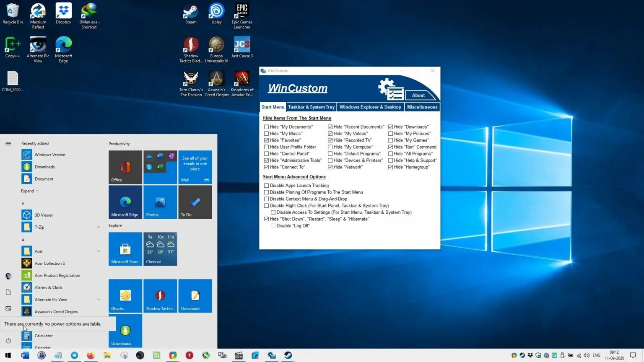Open the Microsoft Store tile
This screenshot has width=644, height=362.
click(x=125, y=249)
